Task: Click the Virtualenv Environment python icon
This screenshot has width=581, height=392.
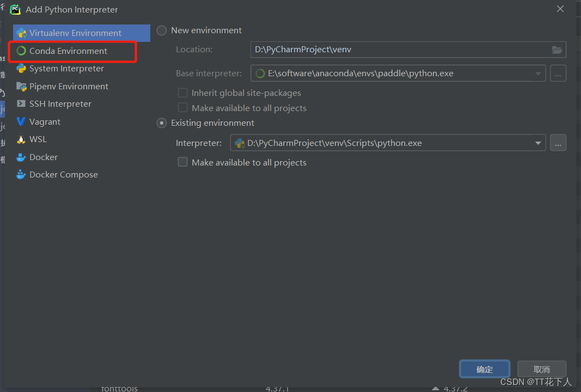Action: pos(21,33)
